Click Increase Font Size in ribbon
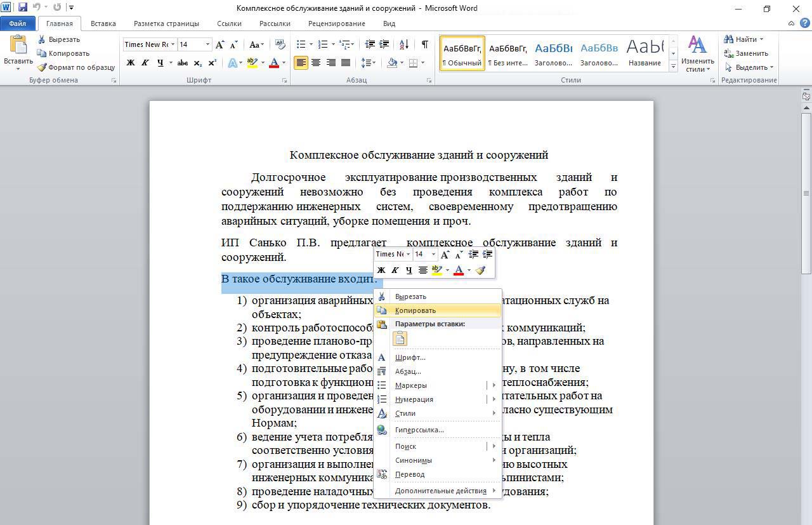The width and height of the screenshot is (812, 525). click(x=219, y=44)
